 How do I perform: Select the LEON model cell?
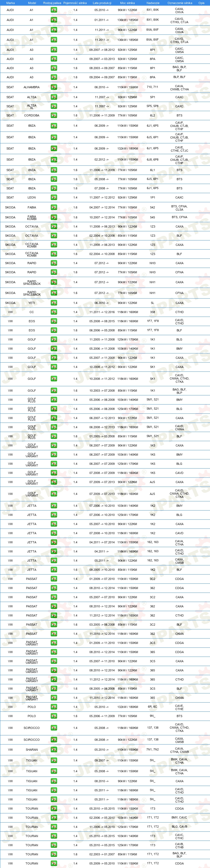[x=32, y=197]
